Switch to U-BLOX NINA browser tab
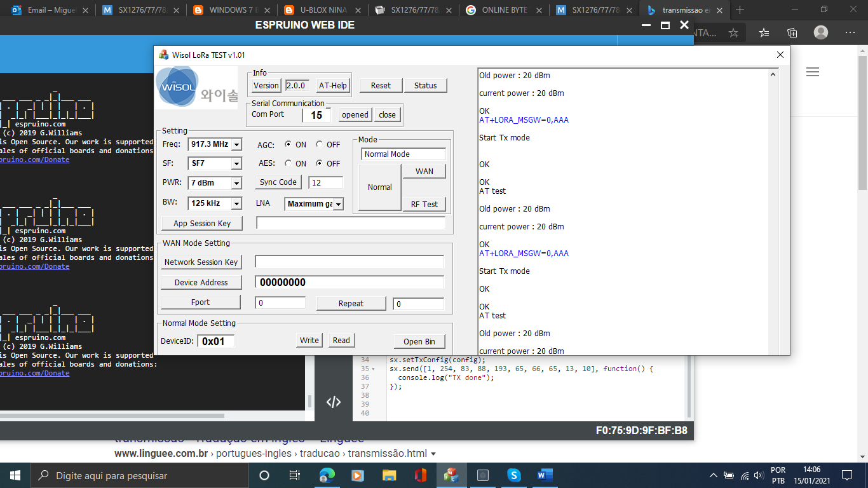868x488 pixels. pos(323,10)
